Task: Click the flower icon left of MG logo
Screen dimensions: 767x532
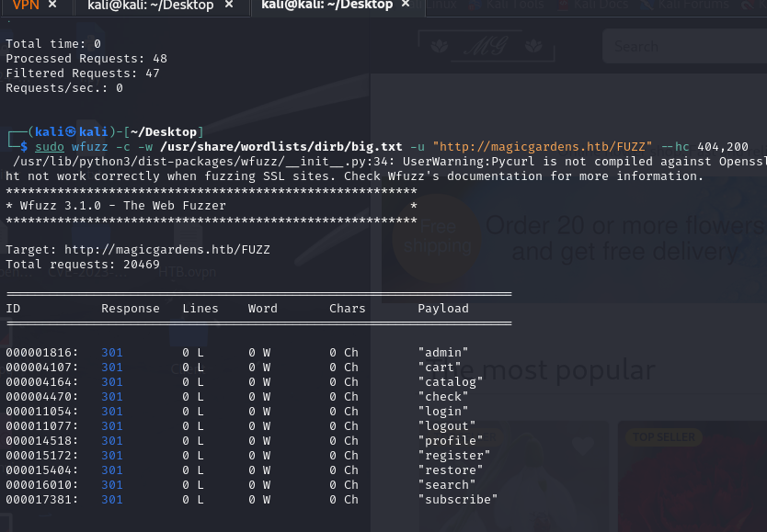Action: [440, 44]
